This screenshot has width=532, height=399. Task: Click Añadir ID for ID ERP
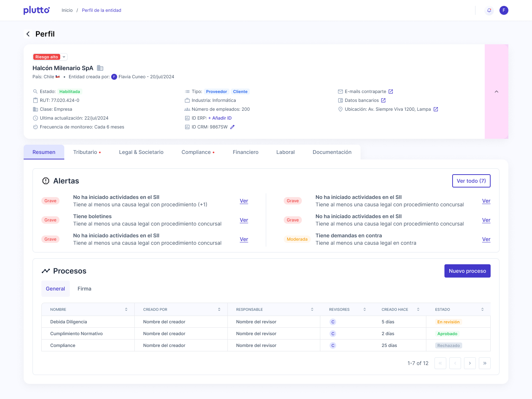[220, 118]
